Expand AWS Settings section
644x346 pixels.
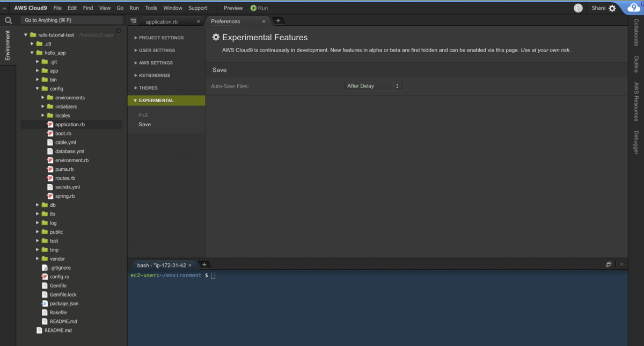pos(153,63)
